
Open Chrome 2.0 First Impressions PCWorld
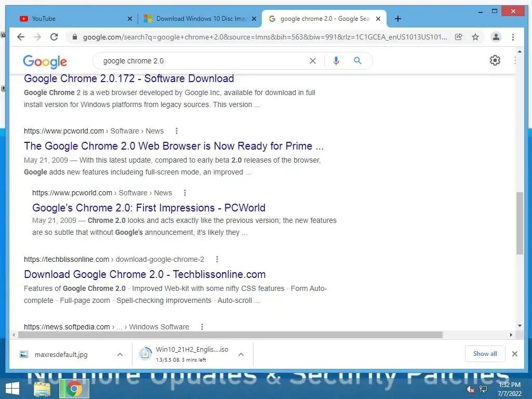(x=149, y=208)
